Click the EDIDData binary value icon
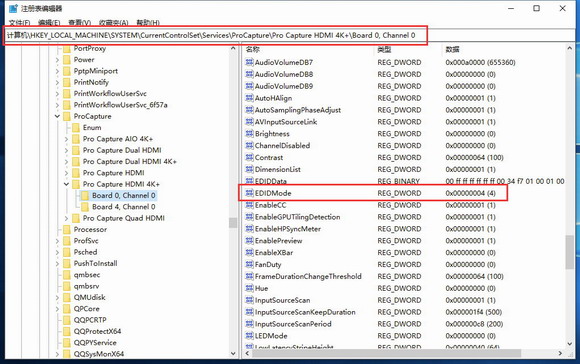Screen dimensions: 580x364 pyautogui.click(x=249, y=181)
